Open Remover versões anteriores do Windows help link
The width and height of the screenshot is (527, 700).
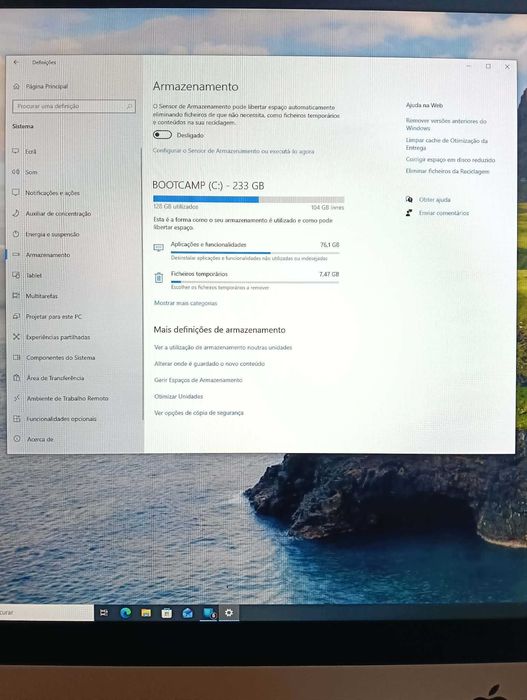(x=446, y=125)
